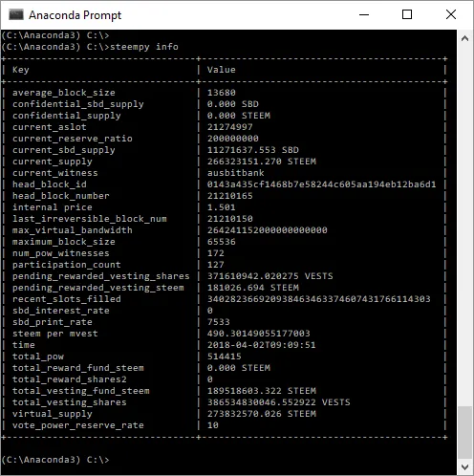The image size is (474, 476).
Task: Click the virtual_supply STEEM value
Action: coord(262,414)
